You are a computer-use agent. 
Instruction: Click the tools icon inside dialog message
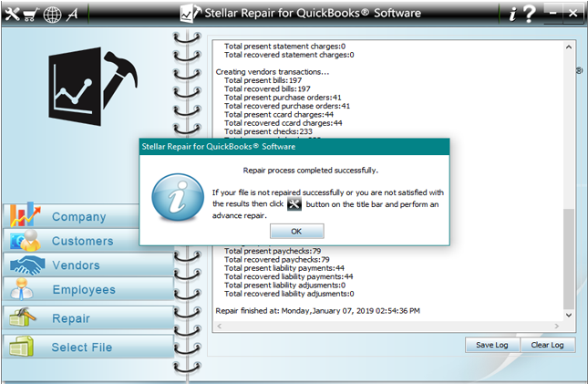294,204
